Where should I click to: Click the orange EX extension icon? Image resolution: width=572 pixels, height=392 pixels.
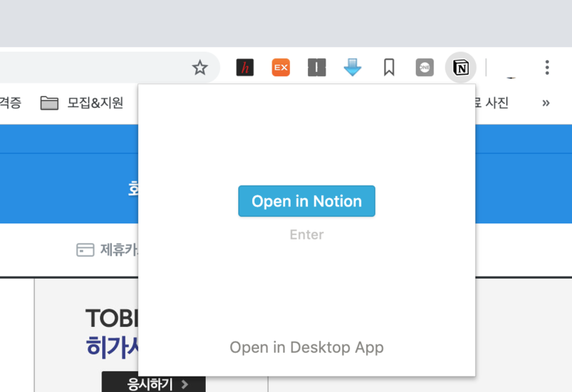click(281, 67)
